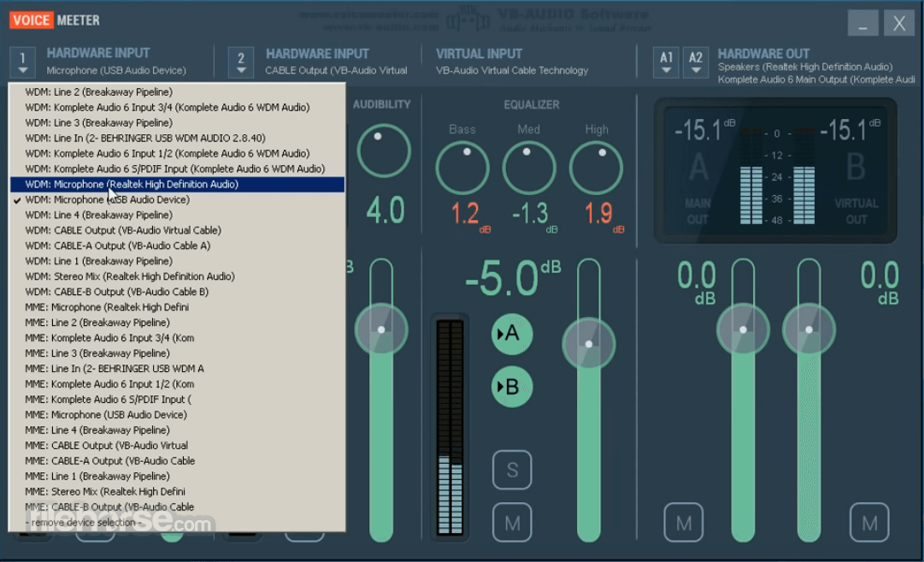Click the Bass equalizer knob

(462, 168)
